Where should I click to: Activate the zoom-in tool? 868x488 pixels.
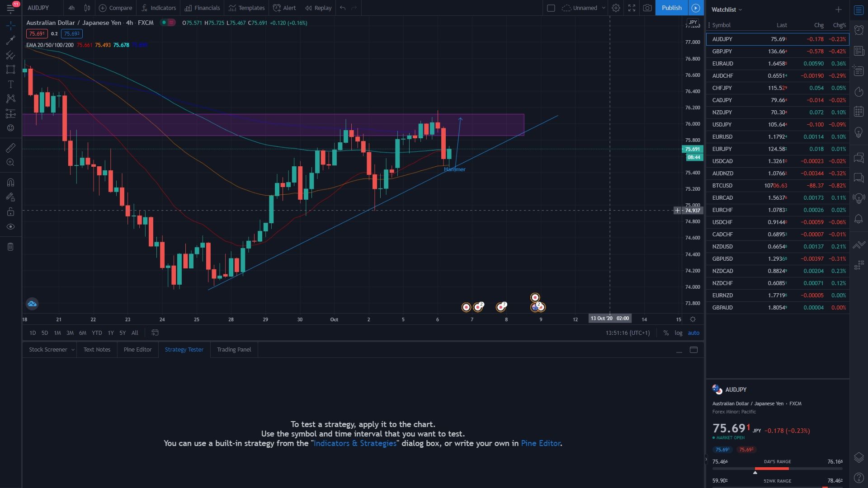click(x=10, y=162)
